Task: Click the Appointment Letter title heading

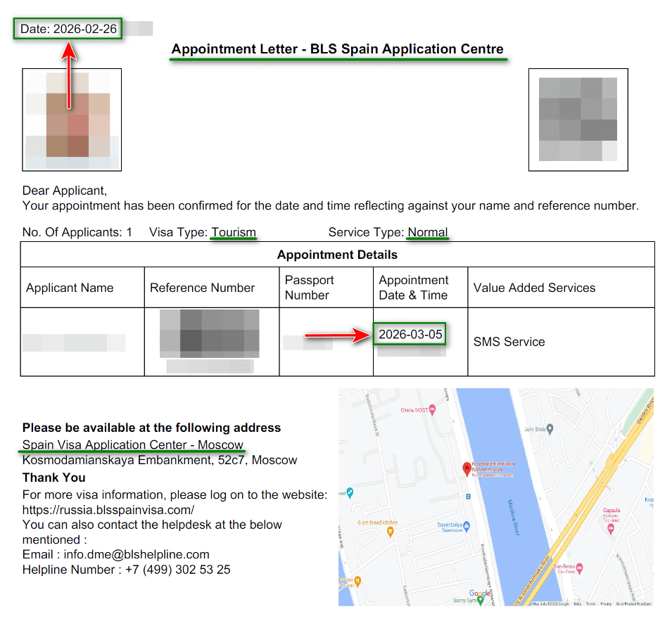Action: point(337,49)
